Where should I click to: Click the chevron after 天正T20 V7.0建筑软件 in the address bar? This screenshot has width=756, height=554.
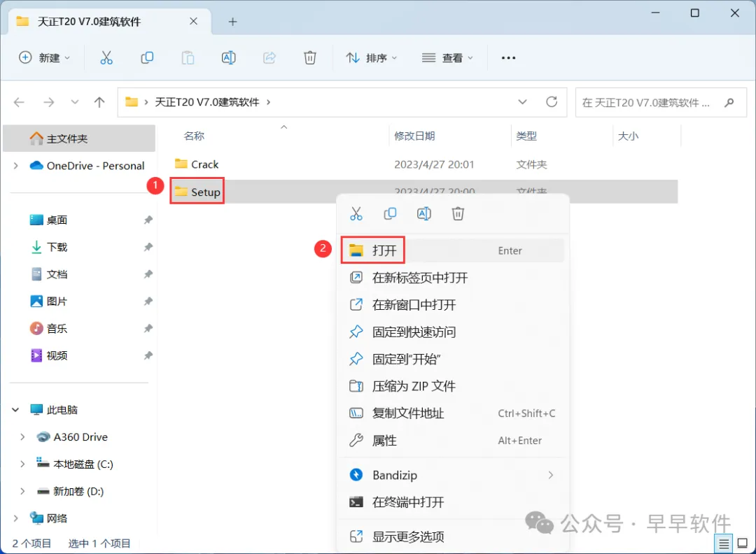(269, 102)
